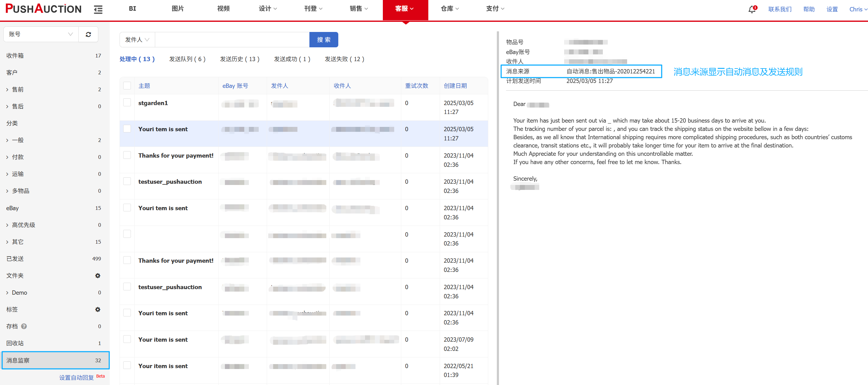Click the notification bell icon
Viewport: 868px width, 385px height.
[752, 9]
